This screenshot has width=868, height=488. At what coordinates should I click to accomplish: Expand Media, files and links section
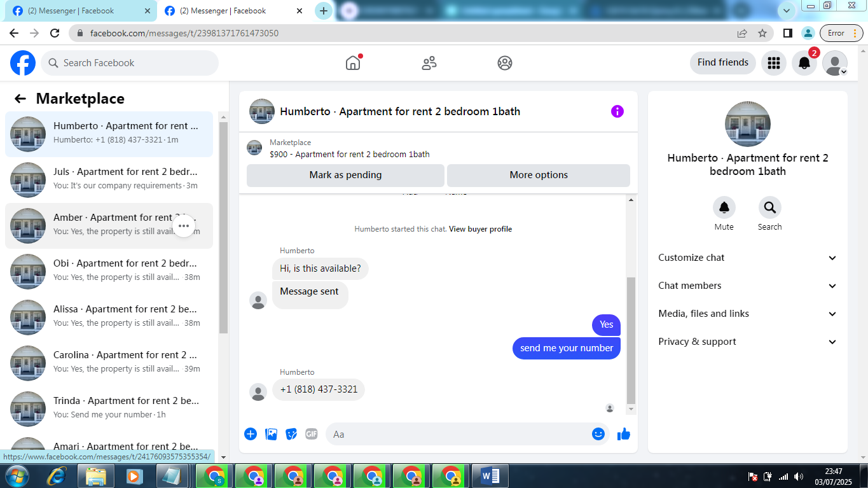[x=748, y=314]
